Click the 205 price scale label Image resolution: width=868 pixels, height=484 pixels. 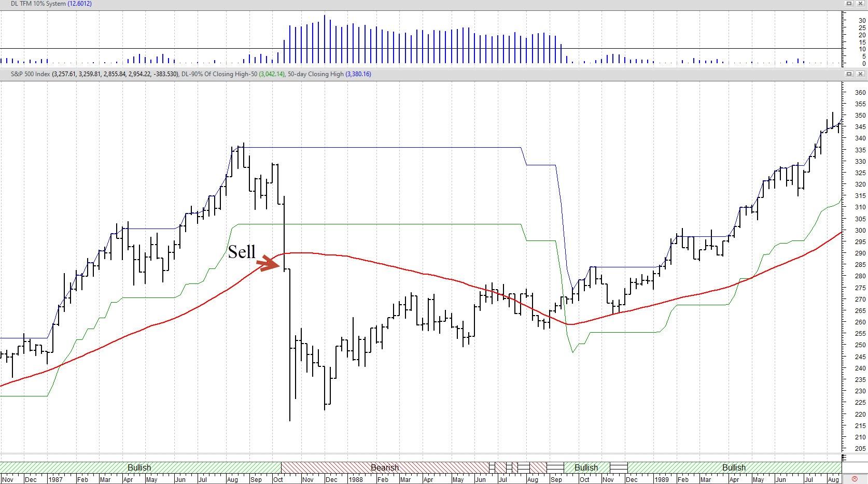pos(860,449)
